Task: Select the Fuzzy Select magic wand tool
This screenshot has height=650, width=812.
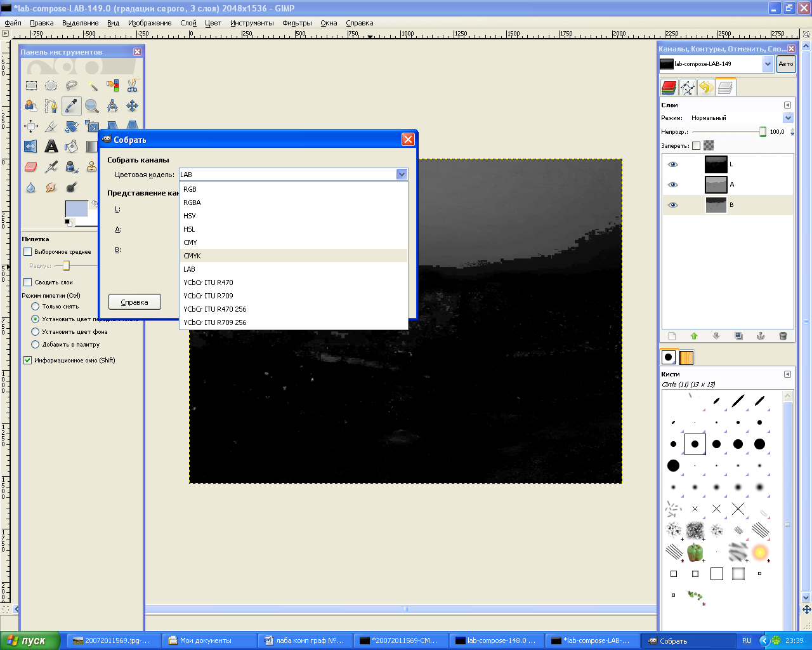Action: 92,86
